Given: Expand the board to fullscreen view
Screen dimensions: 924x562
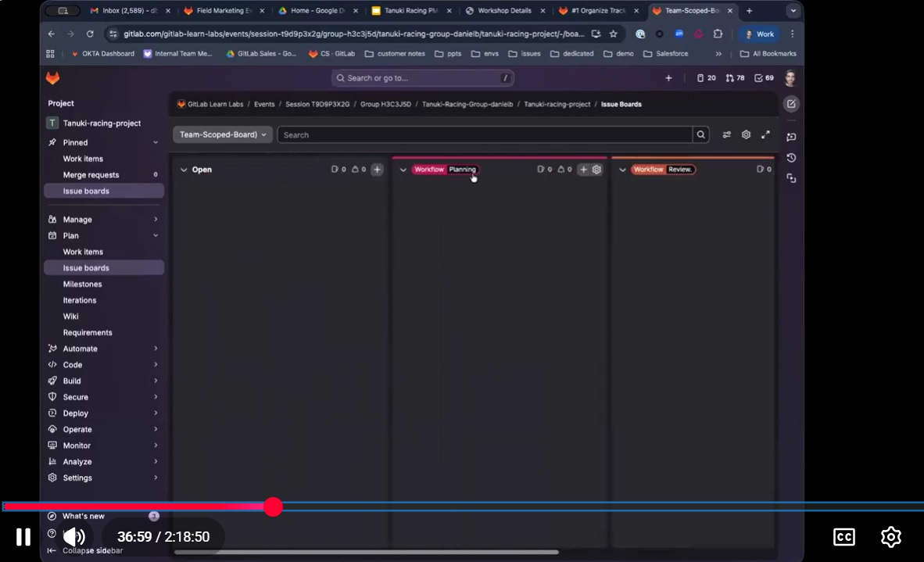Looking at the screenshot, I should 765,134.
